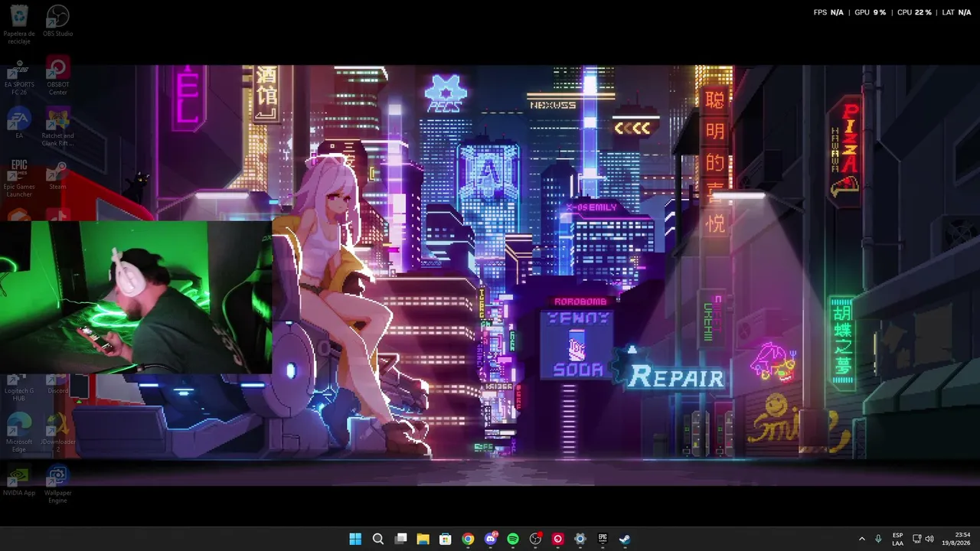Open Settings gear in the taskbar
Image resolution: width=980 pixels, height=551 pixels.
[x=580, y=539]
